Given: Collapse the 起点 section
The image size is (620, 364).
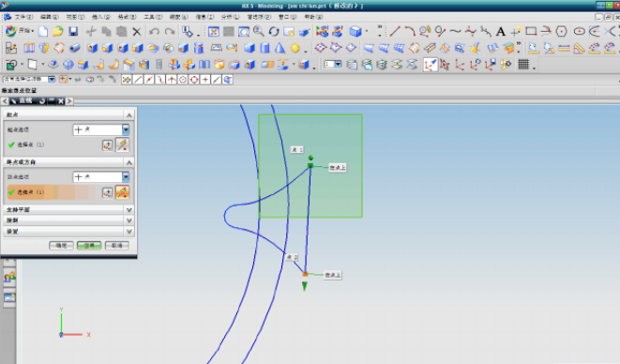Looking at the screenshot, I should [129, 115].
